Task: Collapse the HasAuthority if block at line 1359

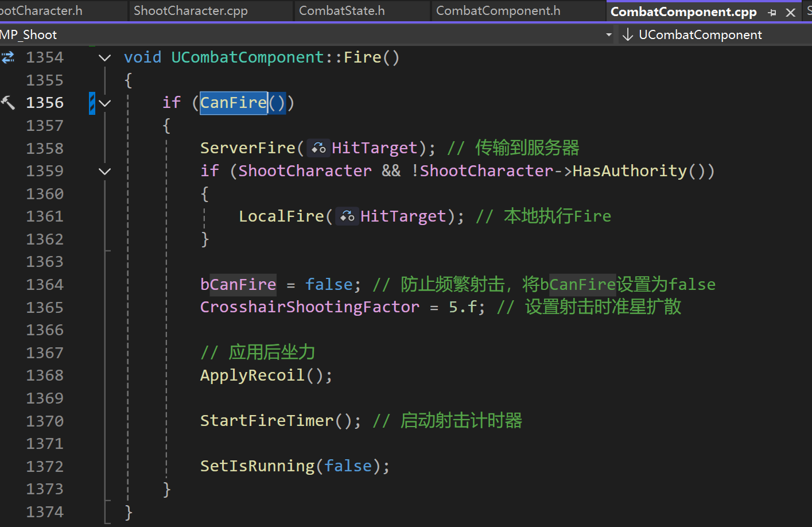Action: [x=104, y=171]
